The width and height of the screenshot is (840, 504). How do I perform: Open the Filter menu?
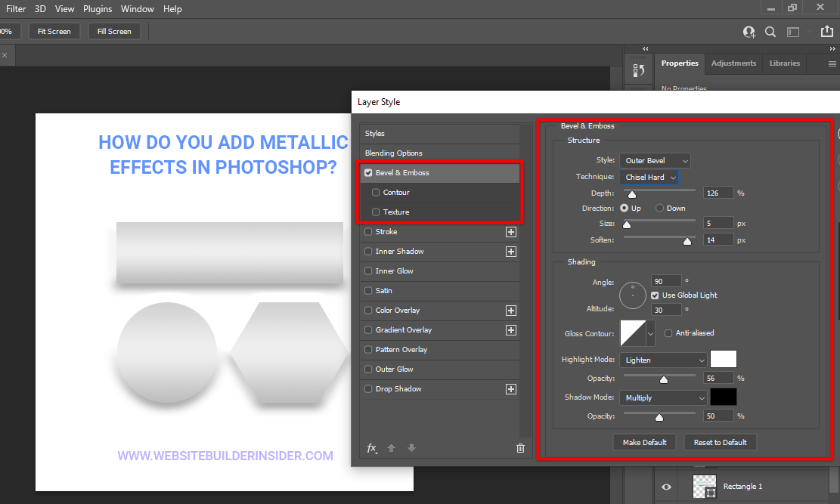tap(16, 8)
